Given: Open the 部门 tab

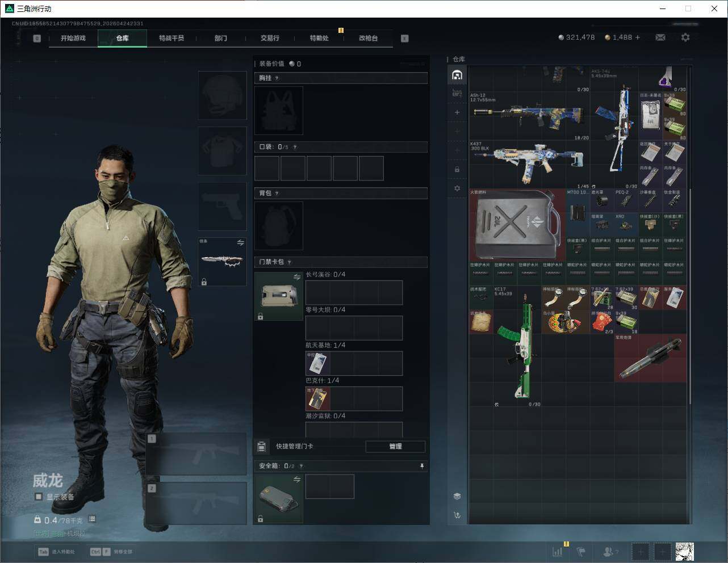Looking at the screenshot, I should [221, 38].
